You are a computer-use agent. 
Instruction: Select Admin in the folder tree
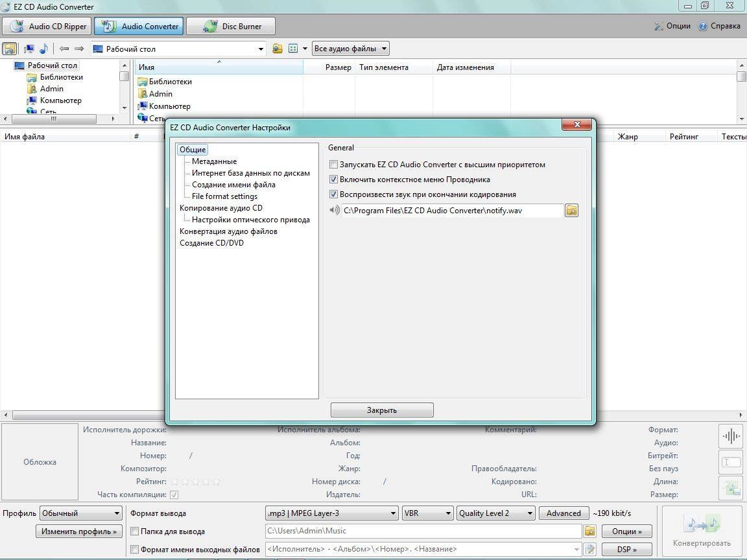(51, 89)
